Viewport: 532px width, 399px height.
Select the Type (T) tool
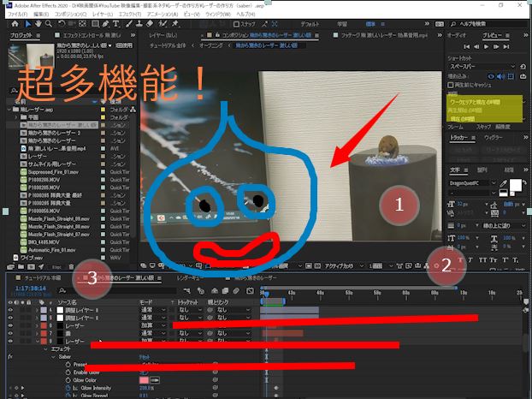point(115,24)
